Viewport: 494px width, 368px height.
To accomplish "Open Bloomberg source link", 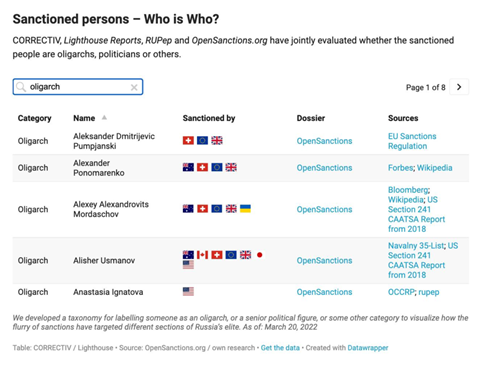I will tap(408, 190).
